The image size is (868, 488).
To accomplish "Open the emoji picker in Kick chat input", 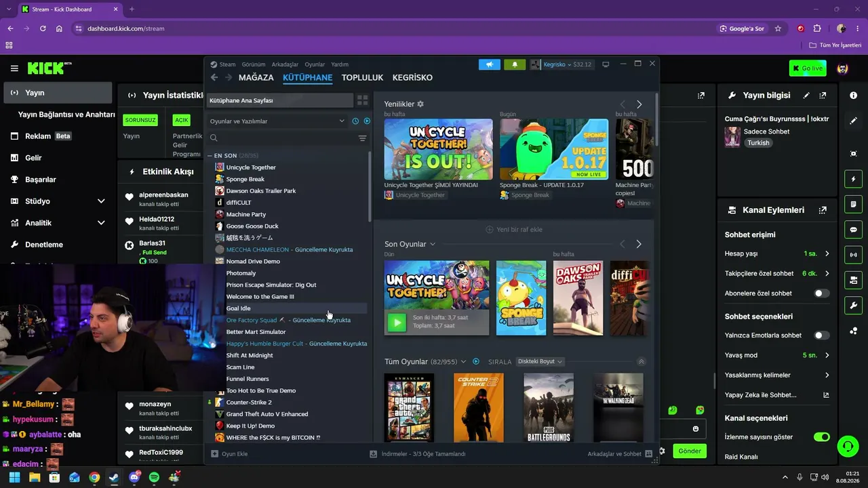I will tap(696, 429).
